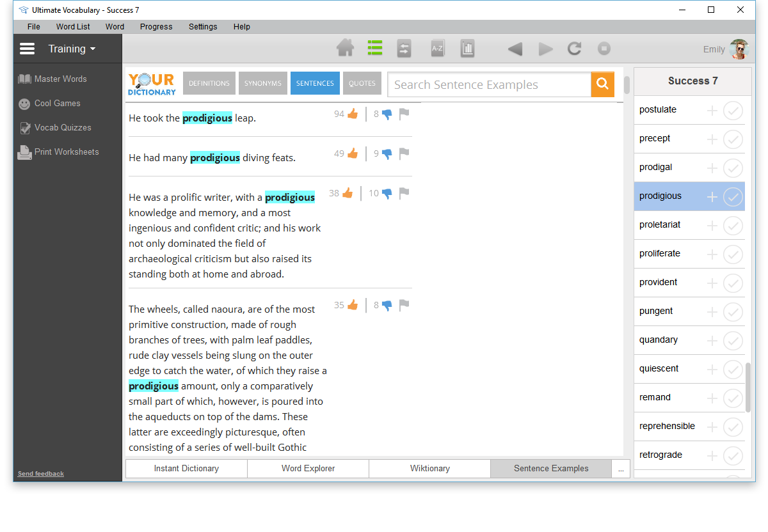Viewport: 768px width, 532px height.
Task: Flag the 'prodigious diving feats' sentence
Action: [x=404, y=154]
